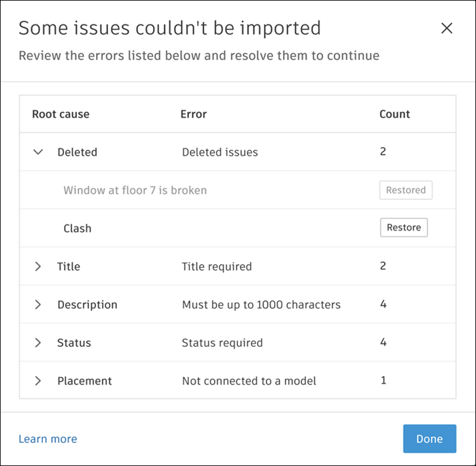Viewport: 476px width, 466px height.
Task: Collapse the Deleted root cause row
Action: pyautogui.click(x=38, y=152)
